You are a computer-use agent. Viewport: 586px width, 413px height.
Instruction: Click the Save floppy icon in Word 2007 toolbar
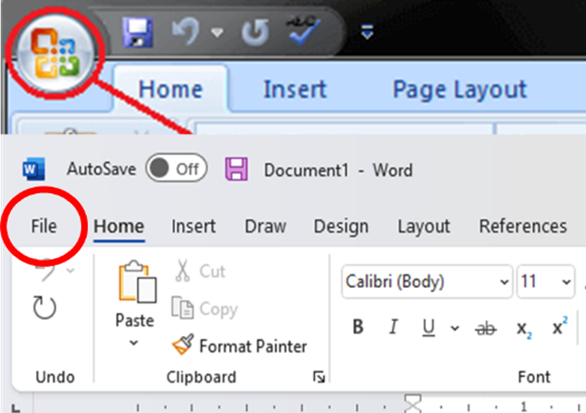pyautogui.click(x=138, y=33)
